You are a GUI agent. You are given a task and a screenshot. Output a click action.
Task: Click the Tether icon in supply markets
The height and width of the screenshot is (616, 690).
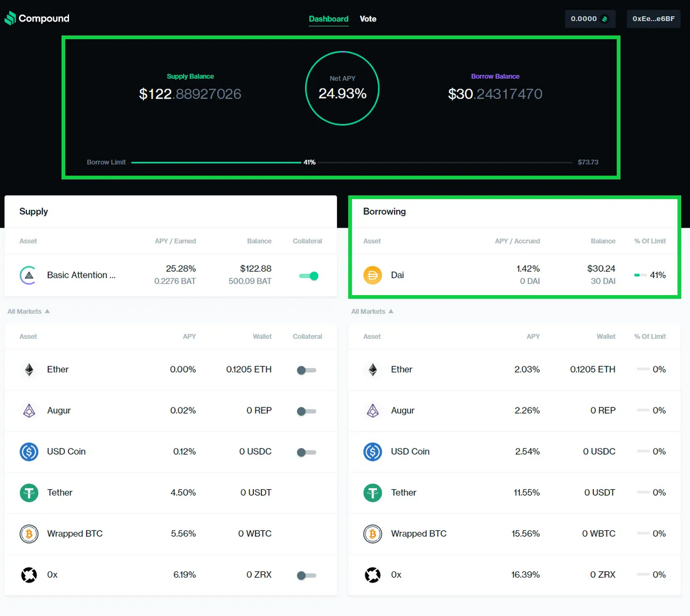pos(29,492)
